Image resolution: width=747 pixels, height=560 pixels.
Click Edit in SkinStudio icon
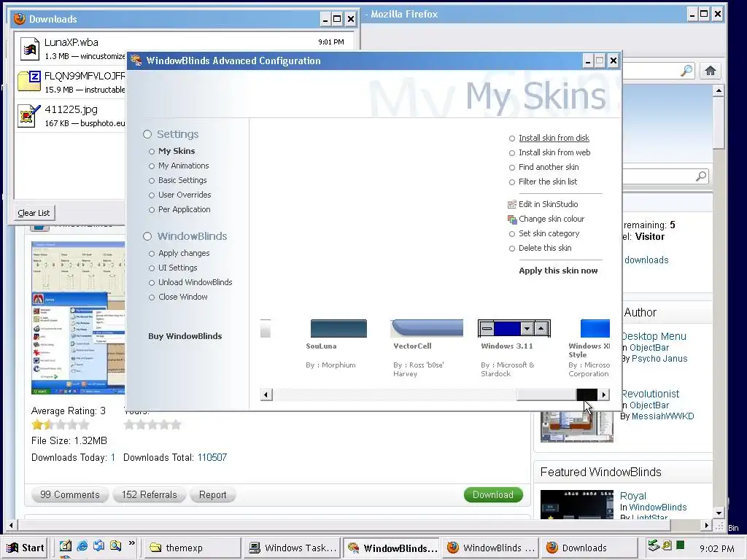pyautogui.click(x=512, y=204)
